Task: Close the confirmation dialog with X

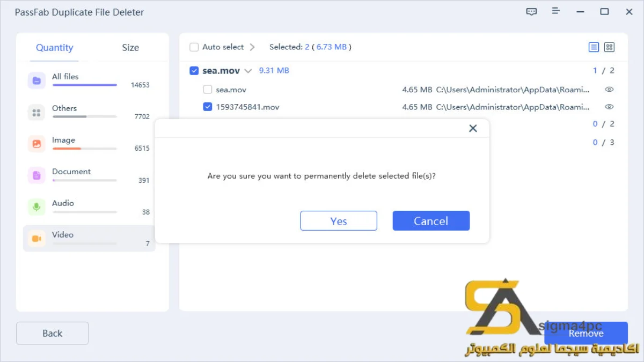Action: pyautogui.click(x=473, y=128)
